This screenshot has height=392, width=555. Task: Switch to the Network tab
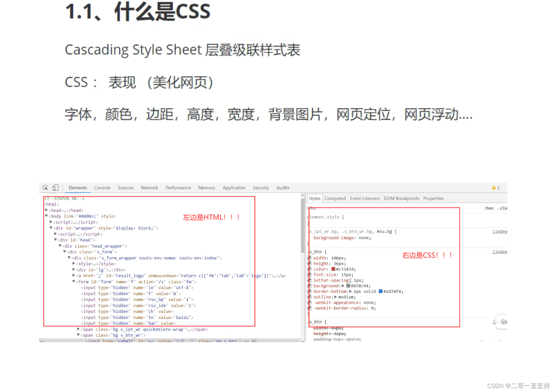coord(149,188)
